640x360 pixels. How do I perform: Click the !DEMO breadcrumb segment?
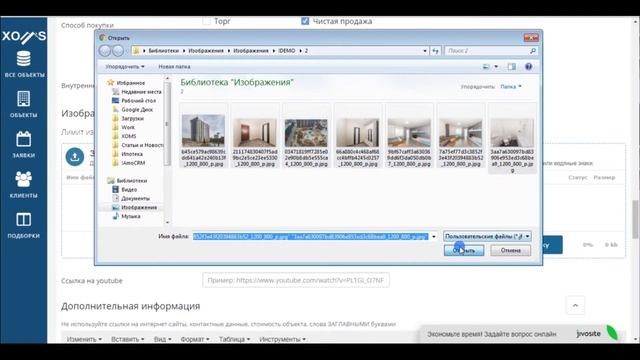(x=287, y=51)
